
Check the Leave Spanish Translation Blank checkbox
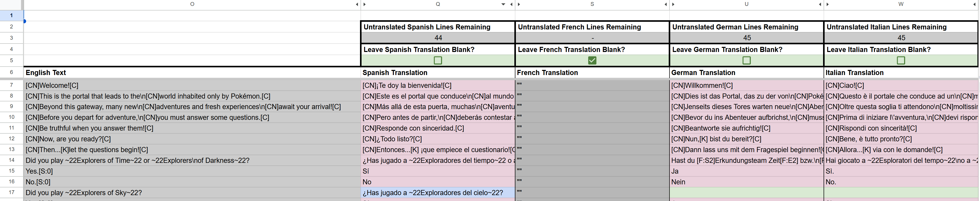438,60
